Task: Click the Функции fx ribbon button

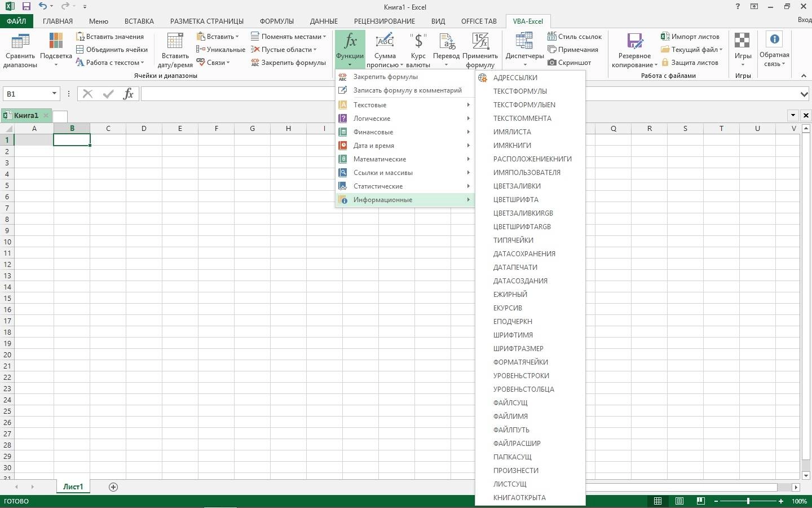Action: pyautogui.click(x=350, y=50)
